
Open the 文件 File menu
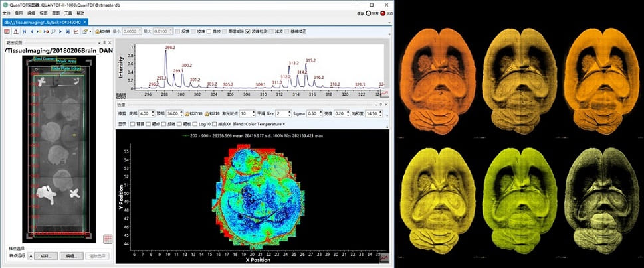7,13
